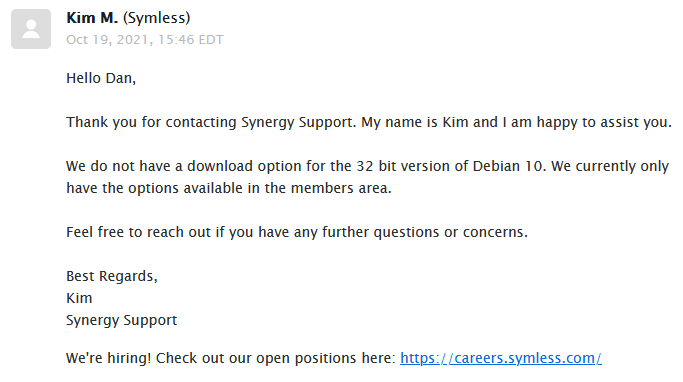The image size is (683, 382).
Task: Click the 'We currently only' text
Action: point(610,166)
